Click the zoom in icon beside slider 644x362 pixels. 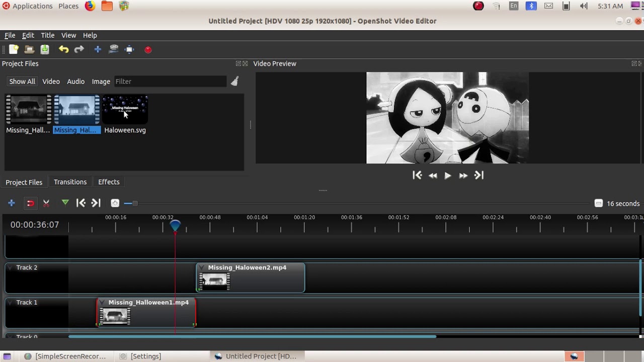115,203
